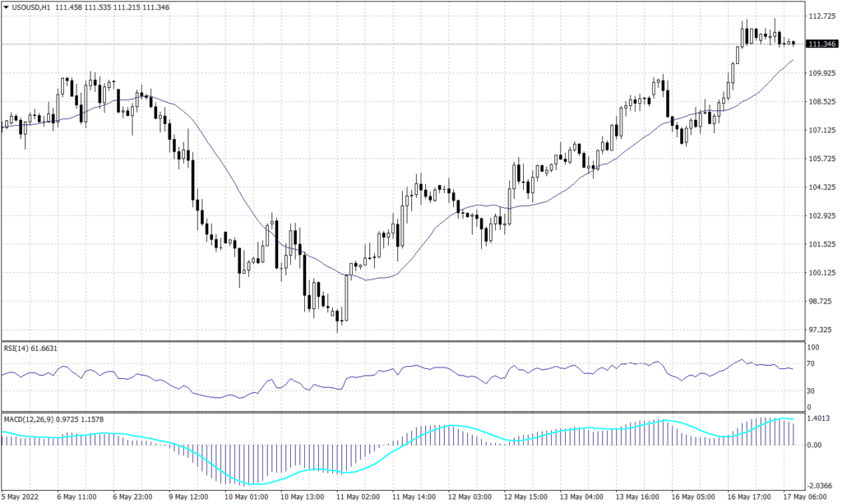Select the current price tag 111.346

click(x=822, y=44)
